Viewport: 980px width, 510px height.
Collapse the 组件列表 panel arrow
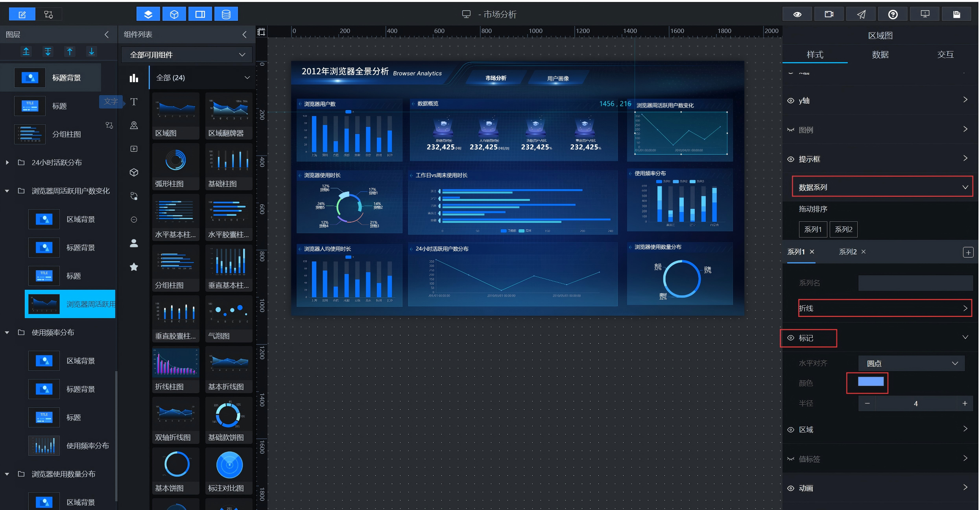244,35
